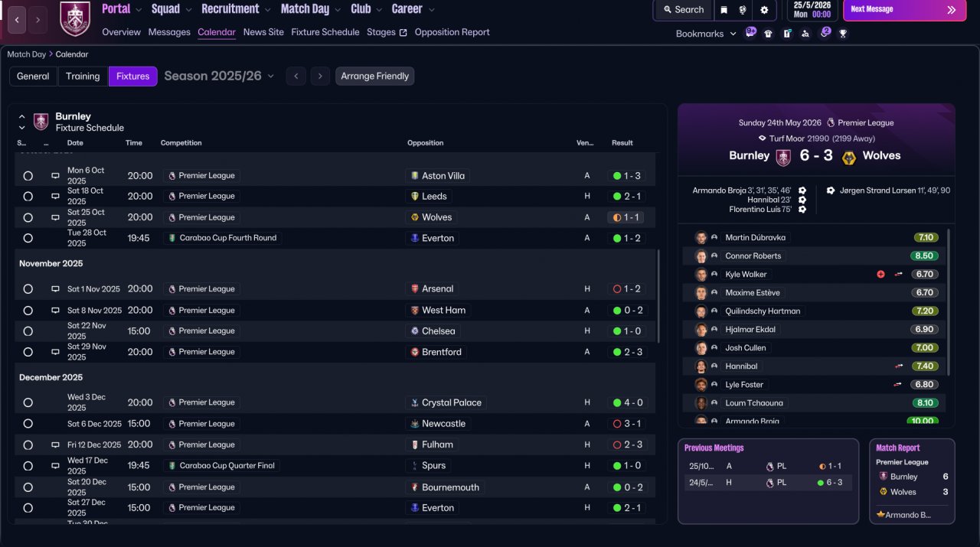980x547 pixels.
Task: Click the goal icon next to Florentino Luís
Action: click(x=802, y=209)
